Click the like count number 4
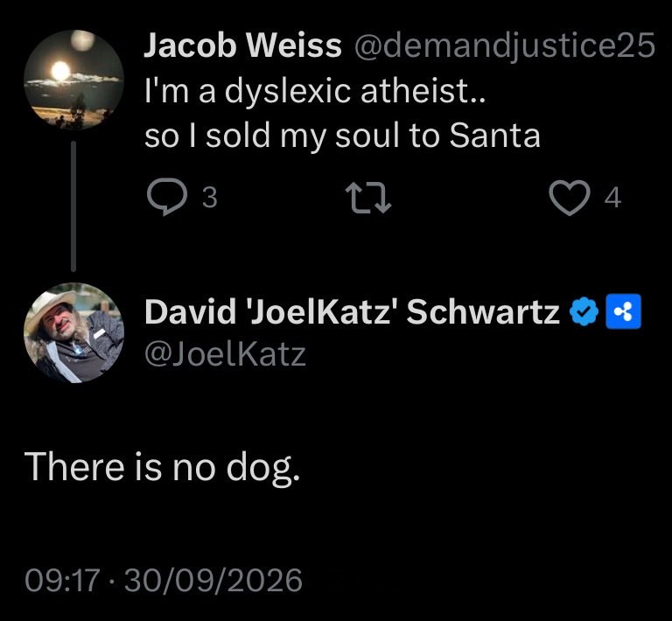 tap(612, 198)
